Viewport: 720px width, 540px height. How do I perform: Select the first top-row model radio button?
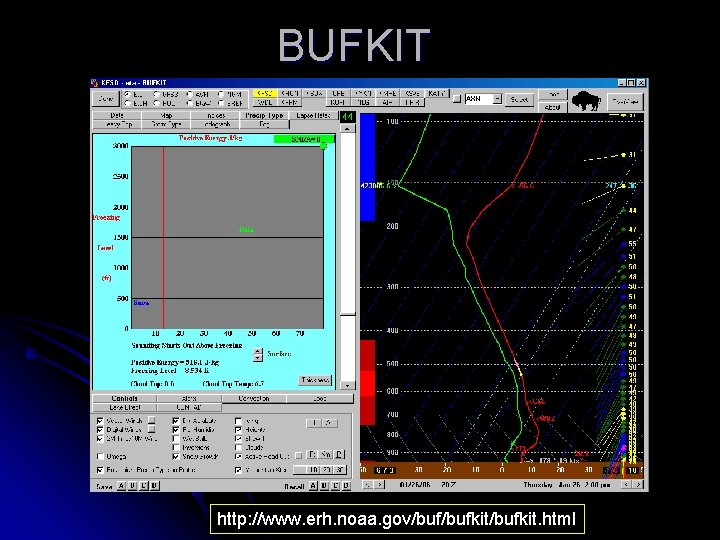(128, 94)
